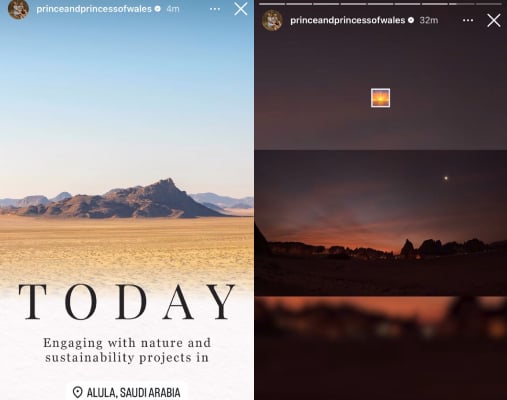The width and height of the screenshot is (507, 400).
Task: Click the verified badge on left story
Action: click(x=158, y=9)
